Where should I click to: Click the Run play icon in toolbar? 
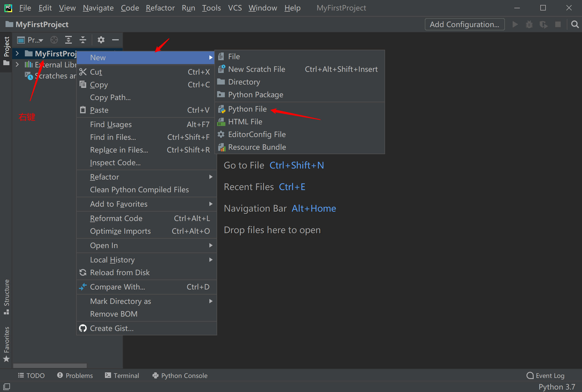click(515, 25)
